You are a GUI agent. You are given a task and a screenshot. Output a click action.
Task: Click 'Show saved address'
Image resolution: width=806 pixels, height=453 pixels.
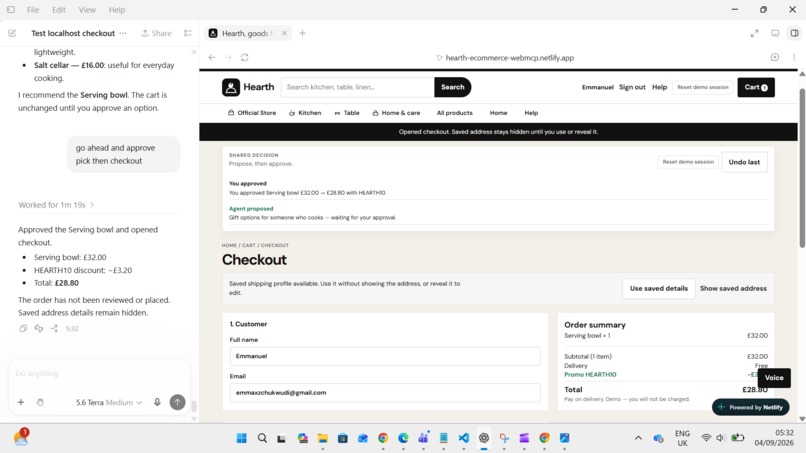click(x=733, y=288)
